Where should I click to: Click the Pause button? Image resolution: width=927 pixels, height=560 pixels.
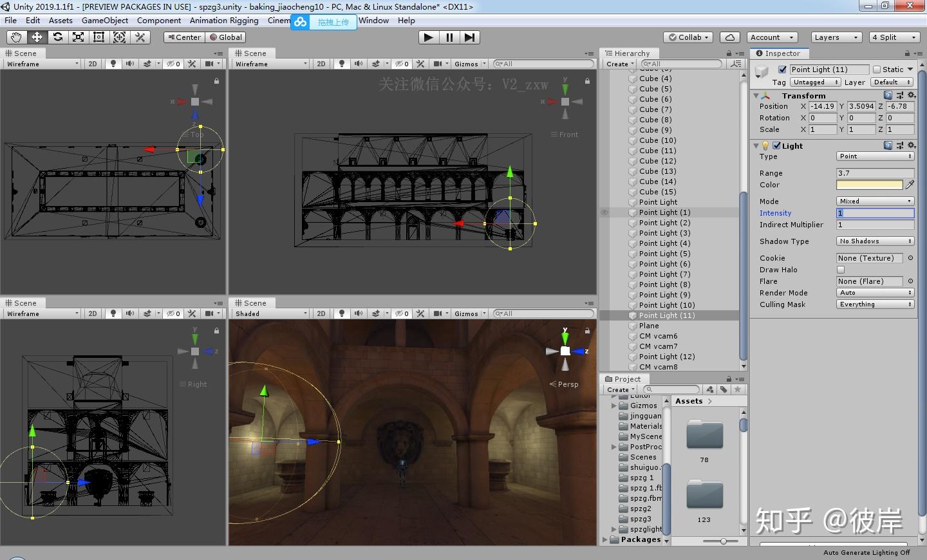pyautogui.click(x=449, y=37)
